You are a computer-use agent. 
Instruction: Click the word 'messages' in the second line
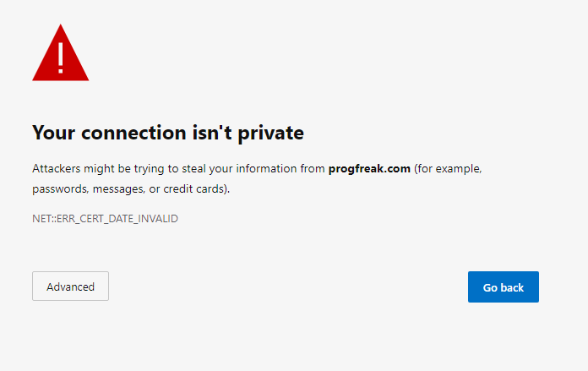click(118, 189)
